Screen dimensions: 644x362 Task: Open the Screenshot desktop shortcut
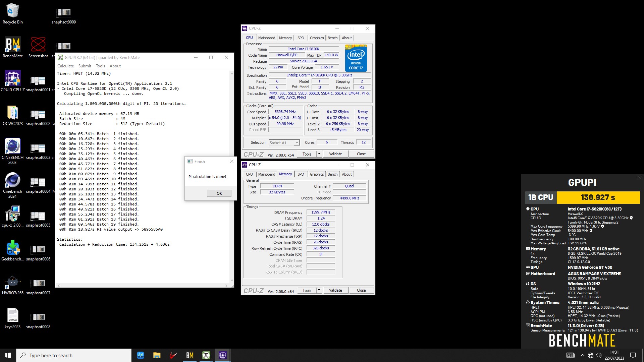[38, 47]
